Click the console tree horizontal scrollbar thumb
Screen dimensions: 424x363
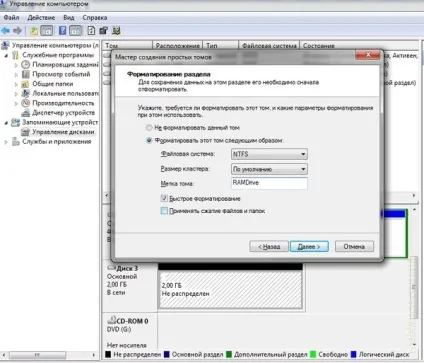click(x=37, y=355)
